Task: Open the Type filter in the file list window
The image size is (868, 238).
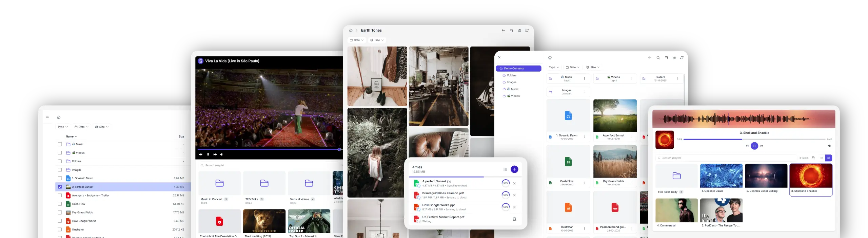Action: tap(63, 127)
